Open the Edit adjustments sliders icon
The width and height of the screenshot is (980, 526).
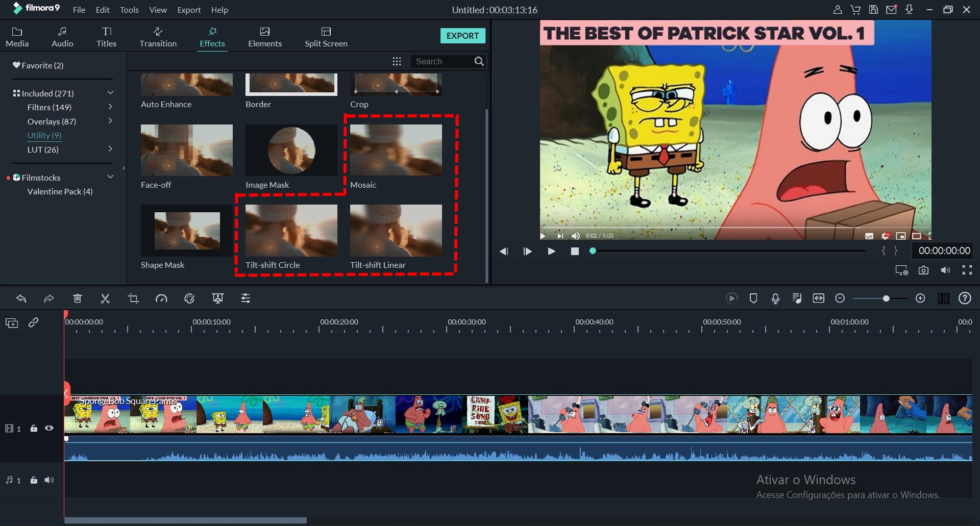click(x=246, y=298)
